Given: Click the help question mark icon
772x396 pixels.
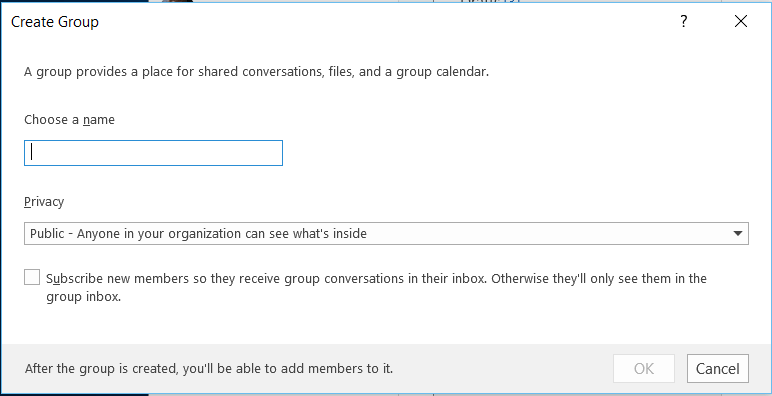Looking at the screenshot, I should pos(683,21).
